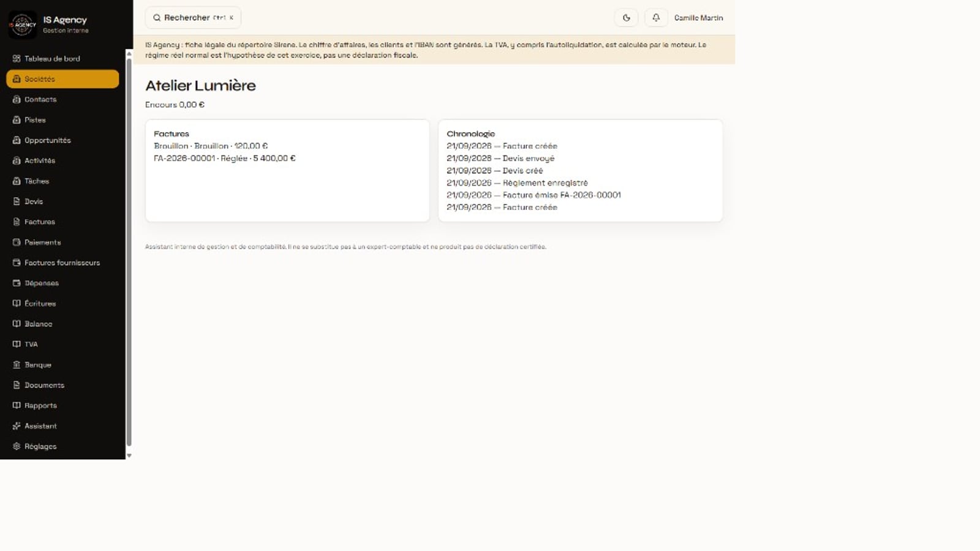
Task: Click the Rapports sidebar icon
Action: [17, 405]
